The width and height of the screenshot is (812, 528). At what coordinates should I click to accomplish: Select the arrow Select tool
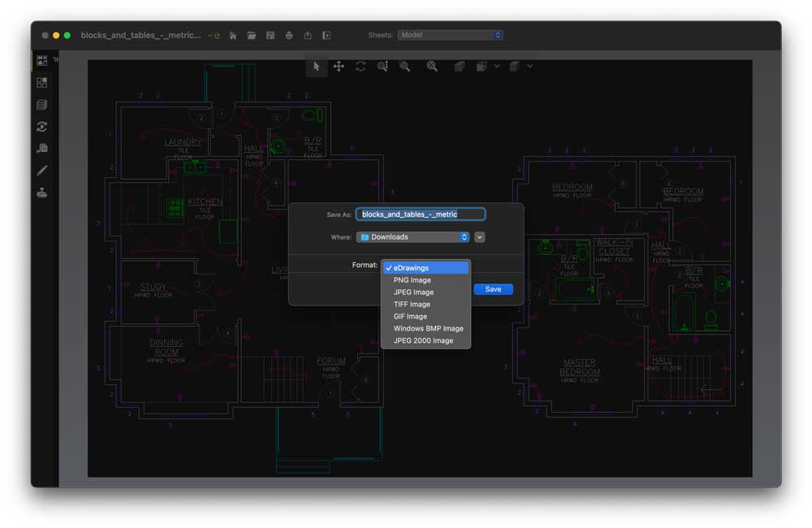[x=317, y=67]
